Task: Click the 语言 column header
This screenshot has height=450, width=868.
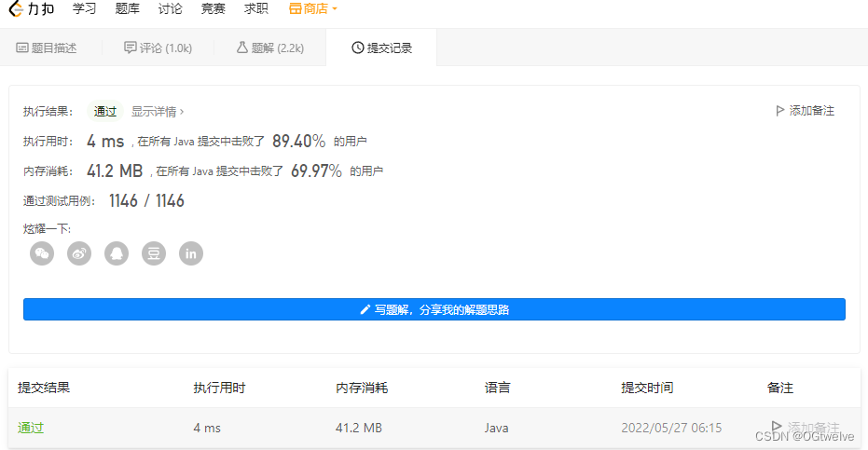Action: point(497,388)
